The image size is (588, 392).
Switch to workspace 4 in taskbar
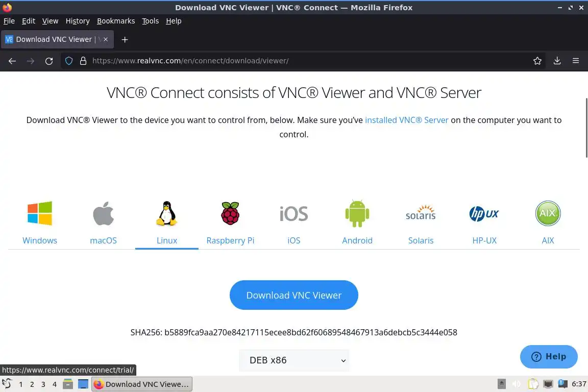(55, 384)
